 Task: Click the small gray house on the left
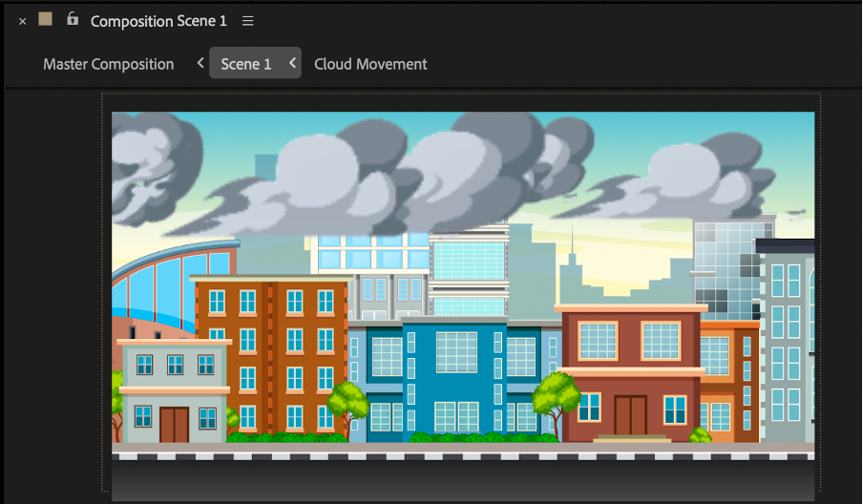pos(174,391)
